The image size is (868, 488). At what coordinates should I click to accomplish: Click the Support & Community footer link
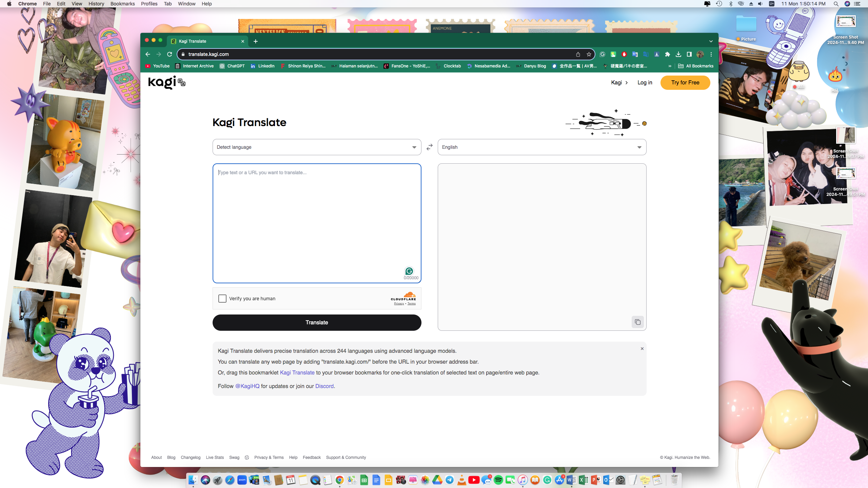pyautogui.click(x=346, y=457)
